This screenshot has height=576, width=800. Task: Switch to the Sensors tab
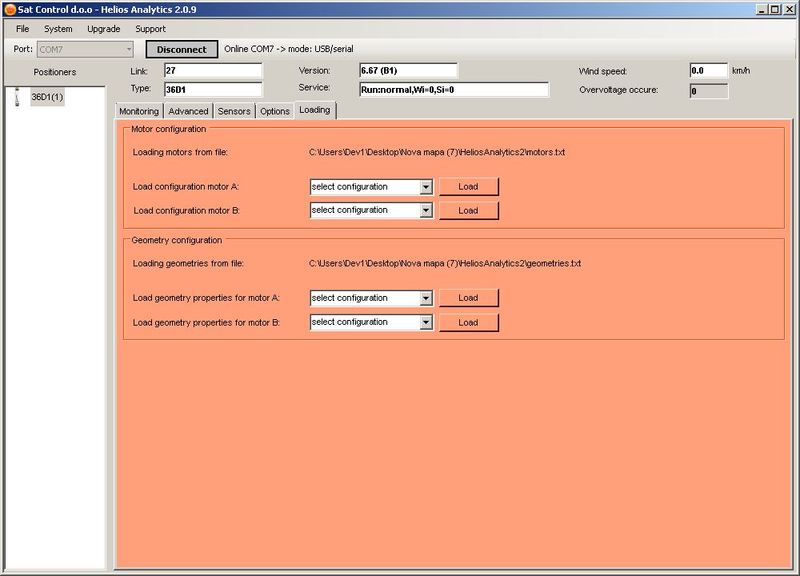(234, 111)
